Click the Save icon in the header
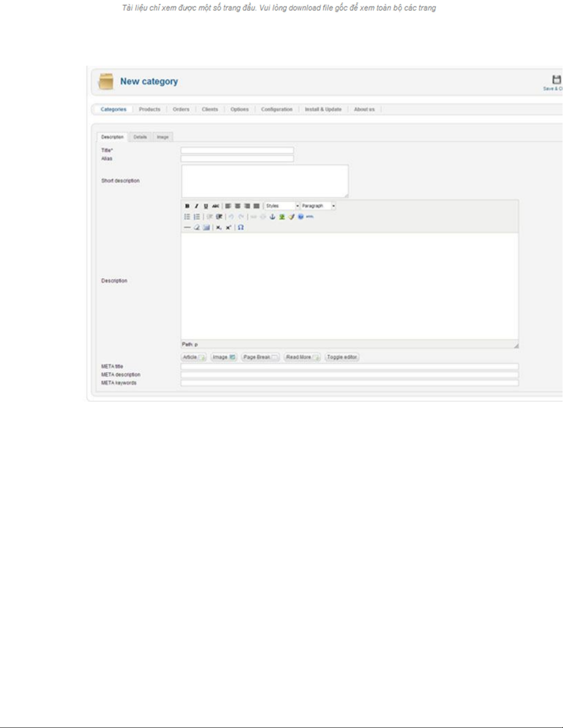The width and height of the screenshot is (563, 728). [556, 80]
